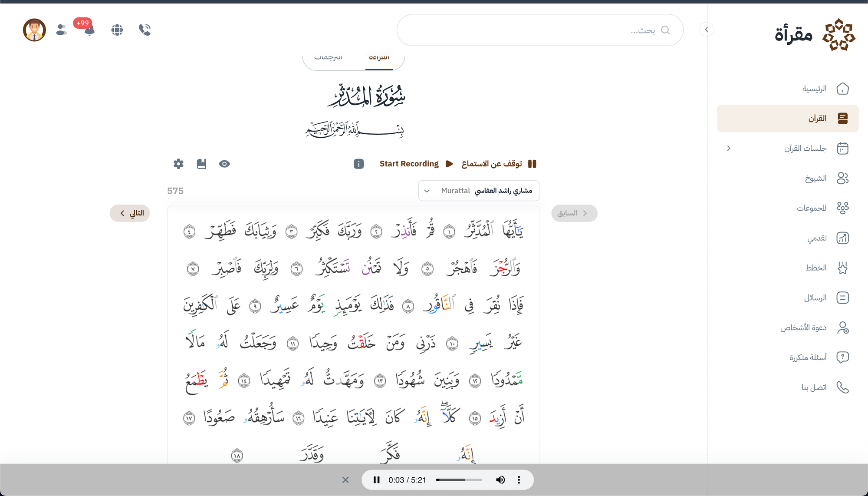Toggle the eye visibility icon
This screenshot has height=496, width=868.
click(224, 164)
